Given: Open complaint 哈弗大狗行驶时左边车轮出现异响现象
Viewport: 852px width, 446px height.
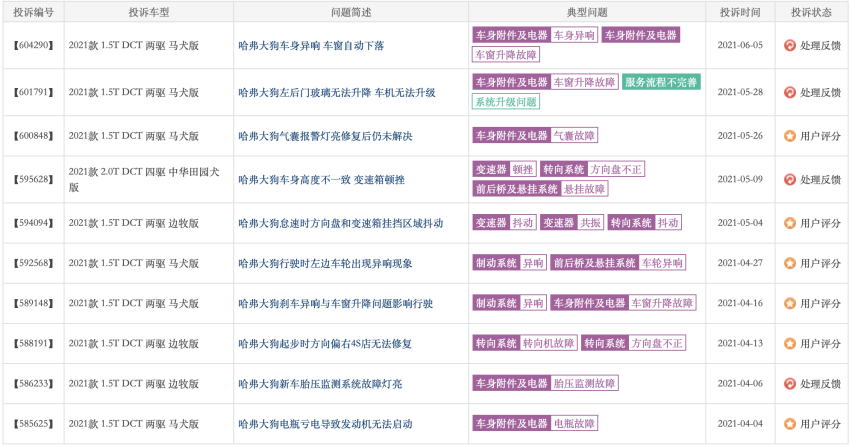Looking at the screenshot, I should [325, 263].
